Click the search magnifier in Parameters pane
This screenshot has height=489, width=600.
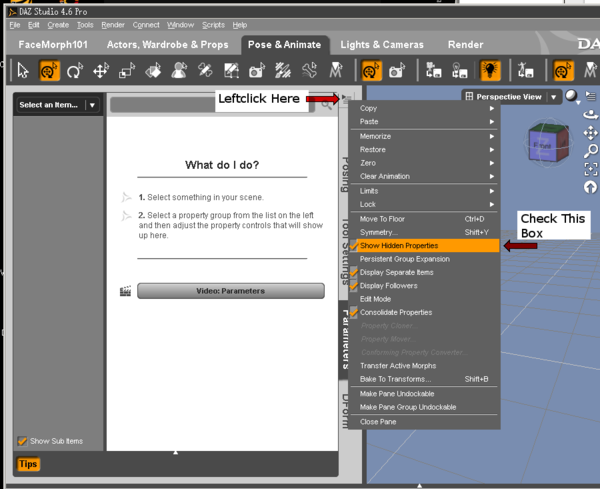click(x=326, y=104)
